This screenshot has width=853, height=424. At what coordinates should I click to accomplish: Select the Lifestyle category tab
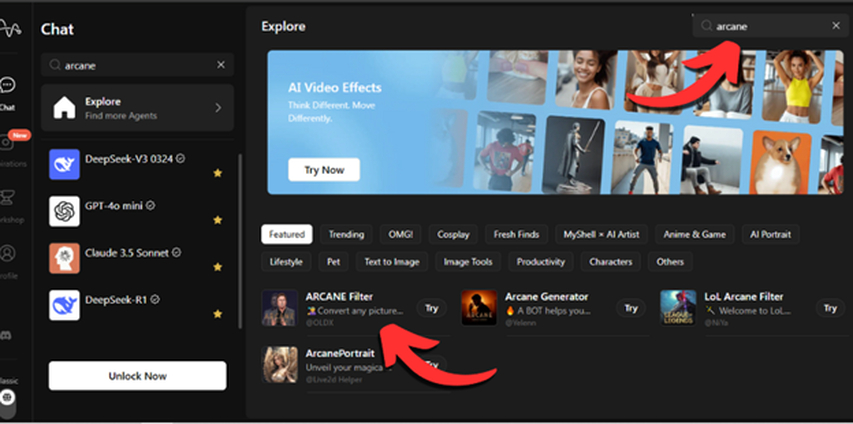click(286, 262)
